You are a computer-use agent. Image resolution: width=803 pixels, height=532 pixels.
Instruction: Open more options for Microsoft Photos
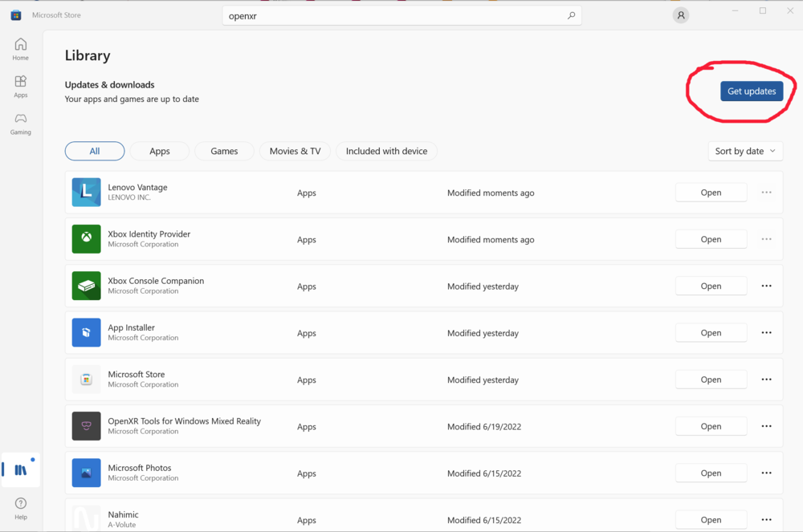coord(766,473)
